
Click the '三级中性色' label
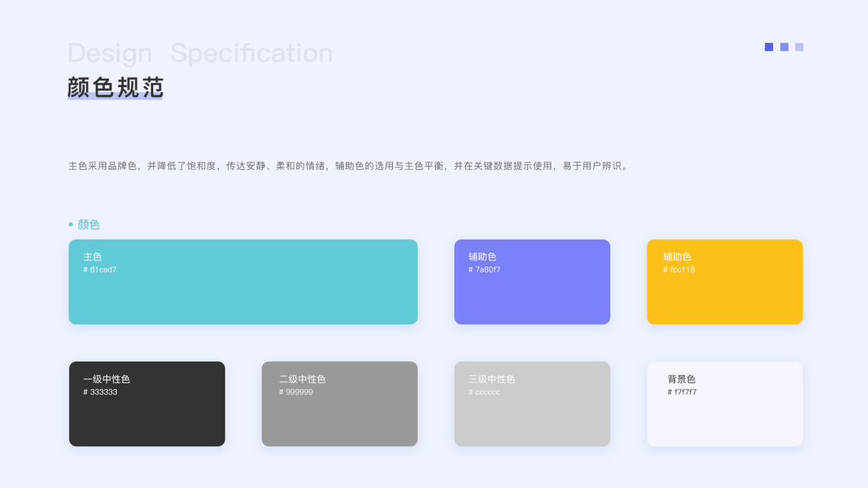click(491, 379)
